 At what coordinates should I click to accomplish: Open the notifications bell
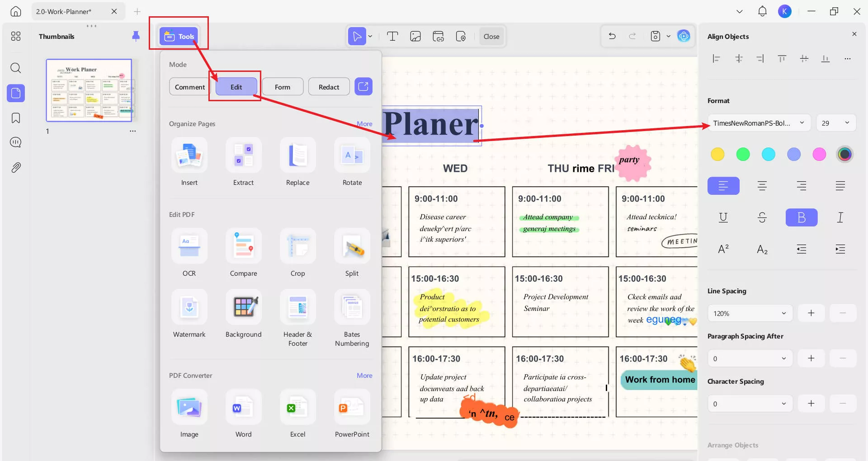point(762,11)
